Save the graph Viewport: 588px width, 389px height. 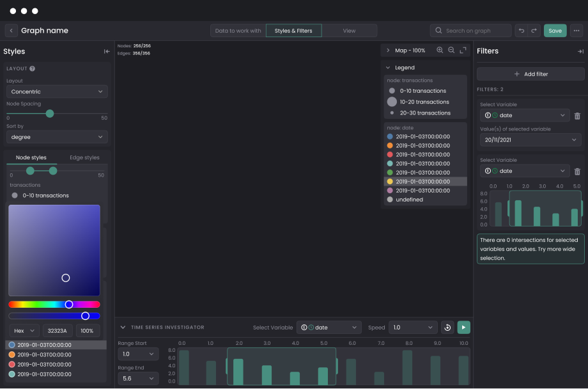point(555,31)
